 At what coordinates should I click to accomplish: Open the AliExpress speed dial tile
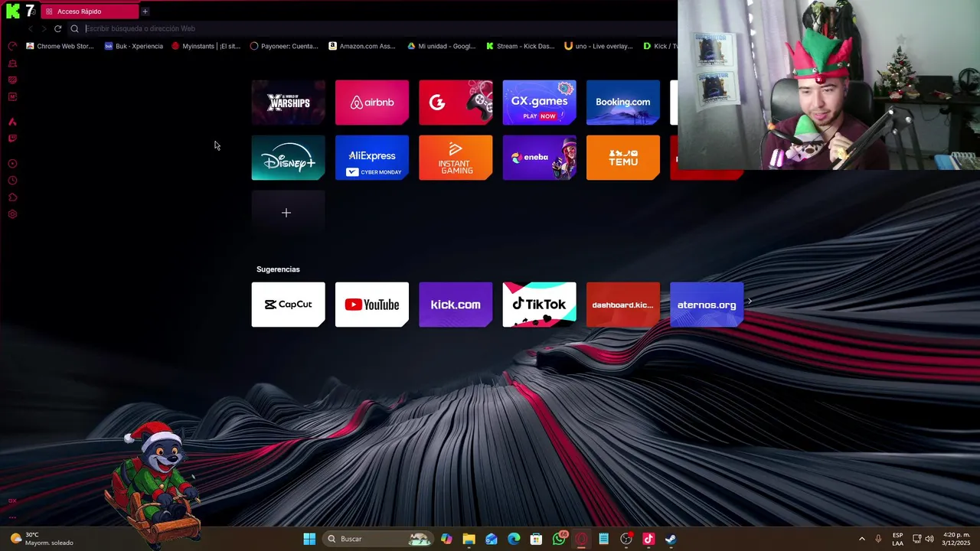(x=372, y=158)
